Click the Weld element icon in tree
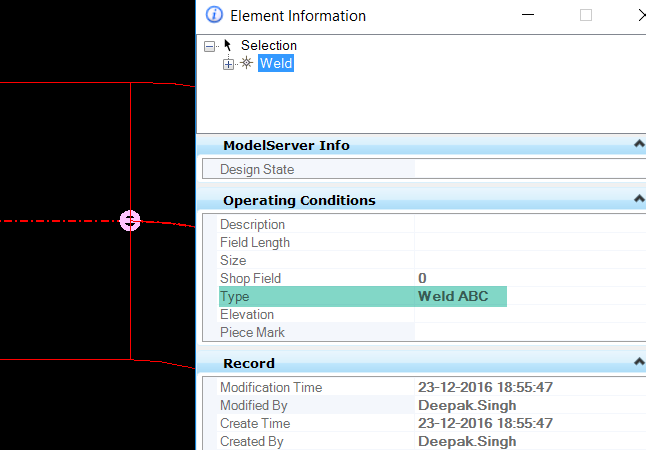646x450 pixels. pos(246,63)
